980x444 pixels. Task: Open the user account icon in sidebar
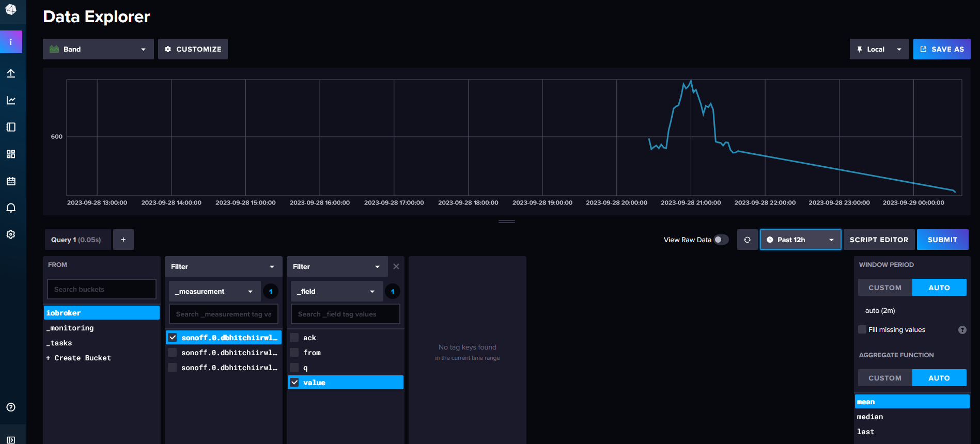click(11, 42)
